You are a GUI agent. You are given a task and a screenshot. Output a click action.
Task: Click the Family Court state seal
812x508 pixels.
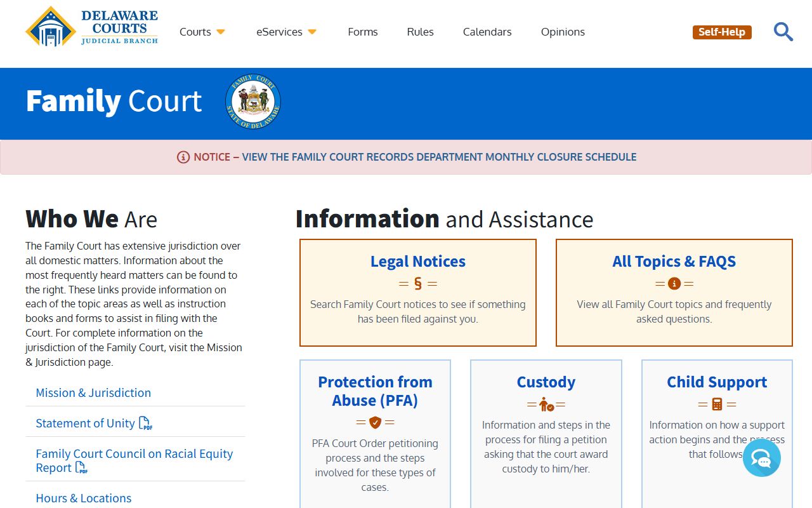click(x=253, y=102)
